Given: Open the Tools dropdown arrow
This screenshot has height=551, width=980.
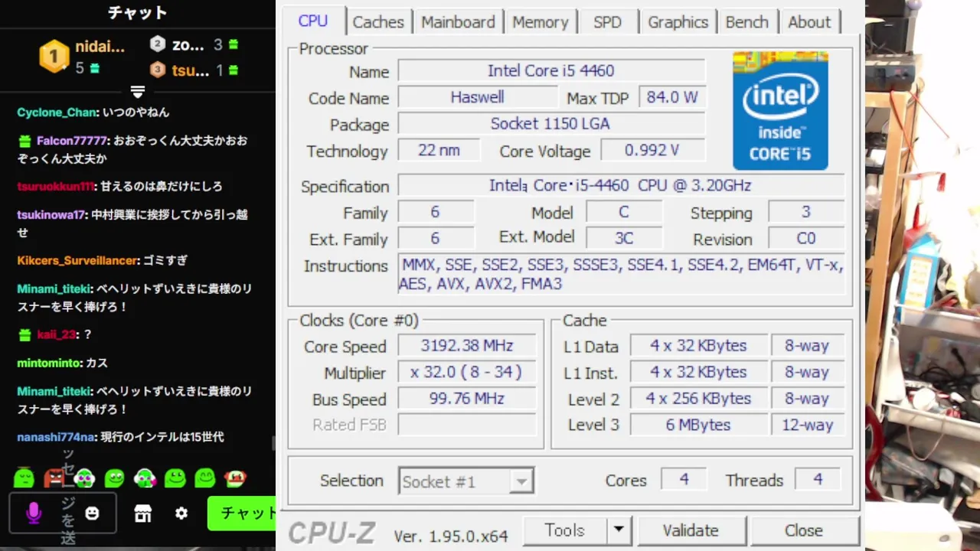Looking at the screenshot, I should pos(619,530).
